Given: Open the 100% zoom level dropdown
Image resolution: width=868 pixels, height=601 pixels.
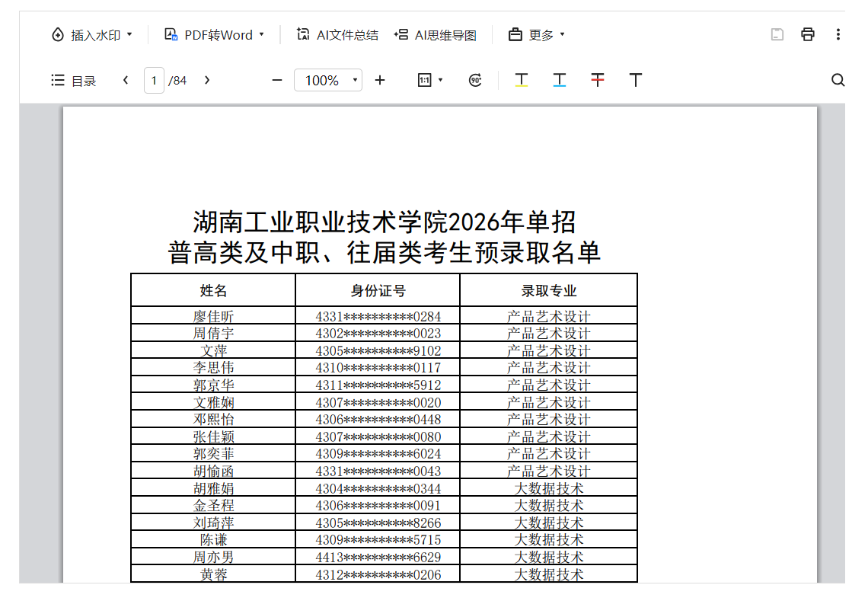Looking at the screenshot, I should point(328,80).
